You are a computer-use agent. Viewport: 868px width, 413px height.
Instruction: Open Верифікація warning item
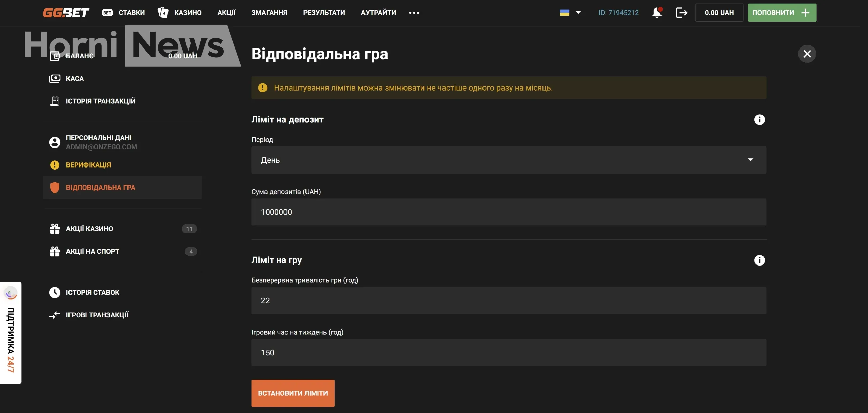[x=88, y=165]
